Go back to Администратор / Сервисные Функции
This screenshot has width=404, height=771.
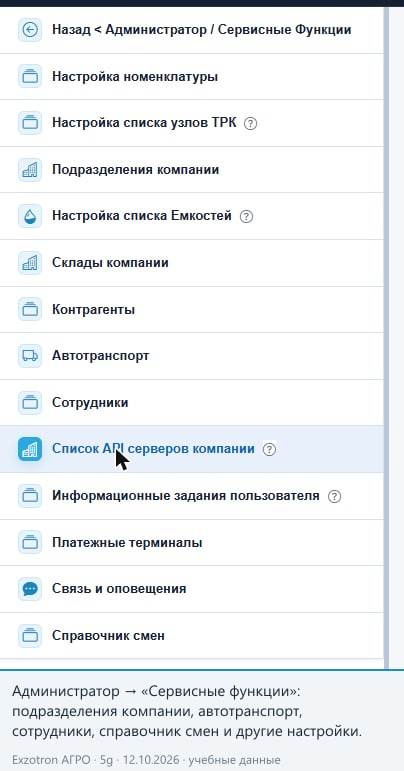click(x=192, y=30)
